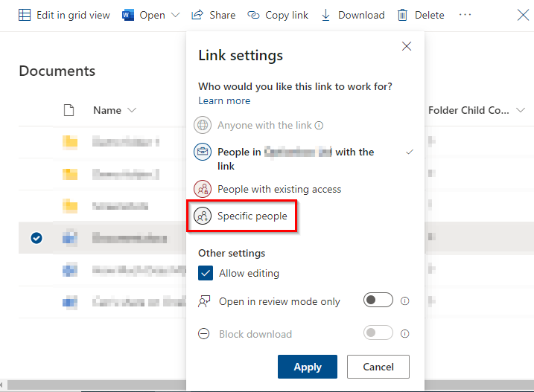Click the Copy link chain icon
534x392 pixels.
[x=253, y=15]
